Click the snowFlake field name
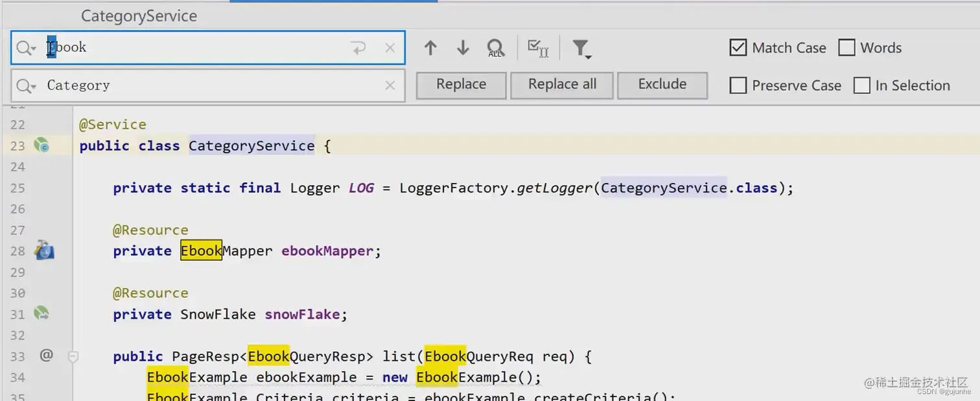This screenshot has width=980, height=401. click(x=302, y=314)
